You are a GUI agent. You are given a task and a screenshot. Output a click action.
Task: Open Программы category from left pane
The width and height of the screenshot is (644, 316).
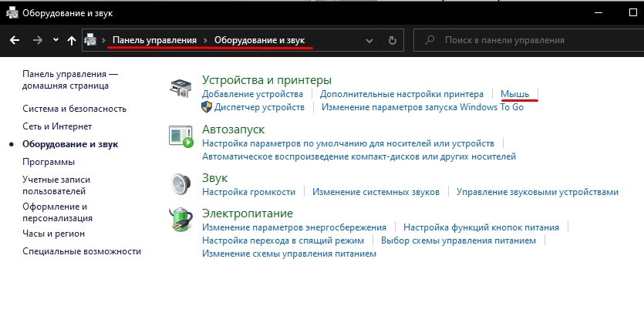(x=49, y=162)
